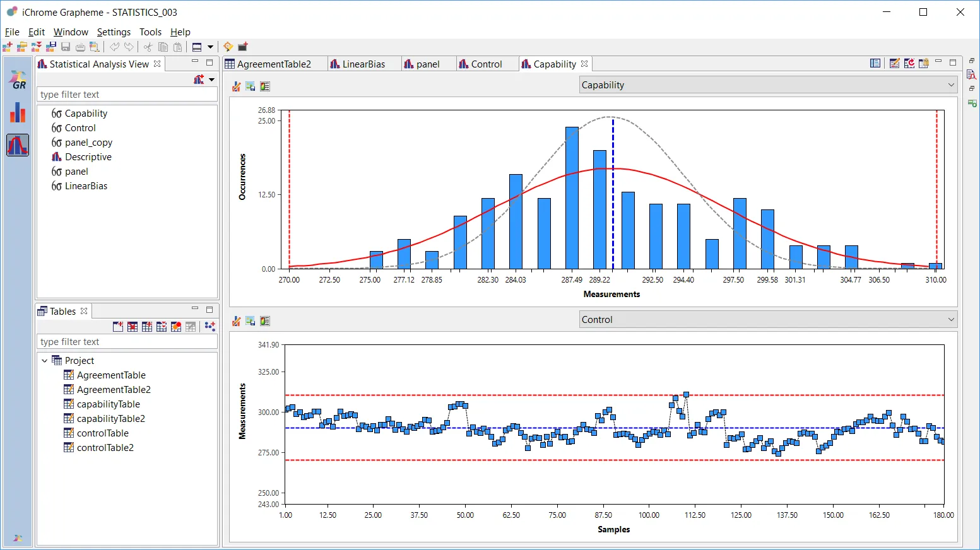The width and height of the screenshot is (980, 550).
Task: Close the Capability tab
Action: click(585, 64)
